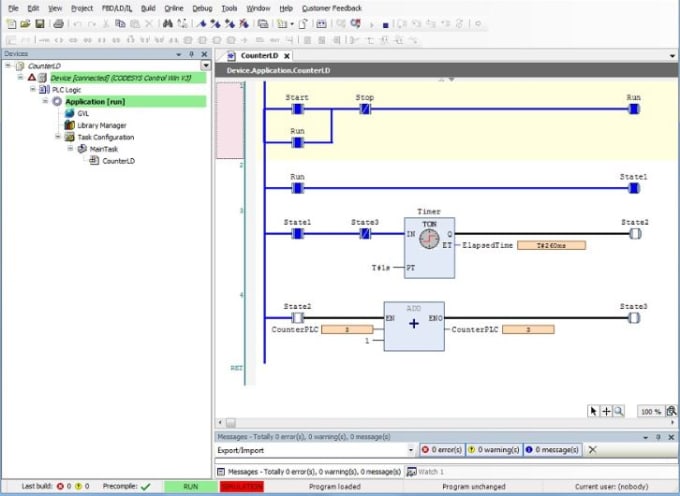The image size is (680, 496).
Task: Click the Open Project folder icon
Action: coord(25,24)
